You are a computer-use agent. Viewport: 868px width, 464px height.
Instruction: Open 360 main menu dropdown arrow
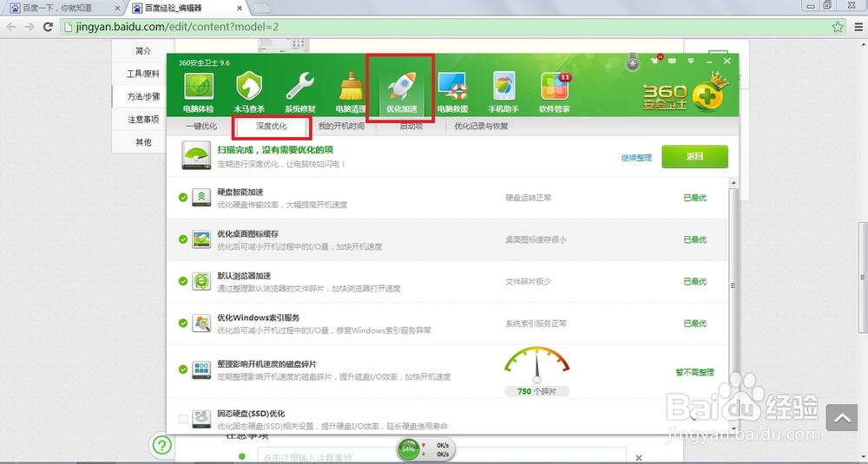(690, 61)
